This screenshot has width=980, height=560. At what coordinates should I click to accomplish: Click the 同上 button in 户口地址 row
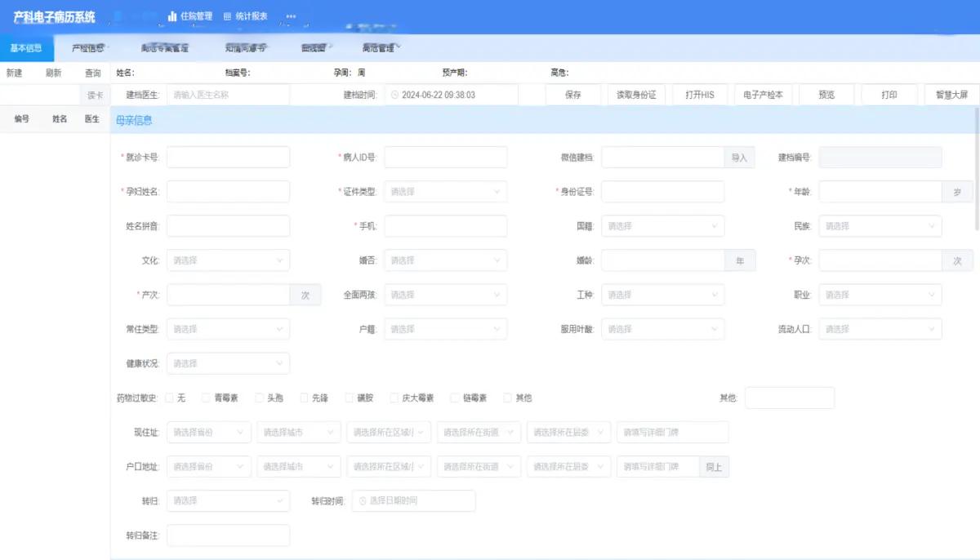click(x=714, y=467)
